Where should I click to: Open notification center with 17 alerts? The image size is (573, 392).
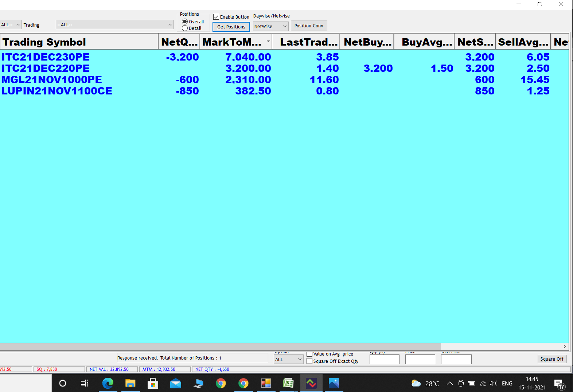click(559, 384)
